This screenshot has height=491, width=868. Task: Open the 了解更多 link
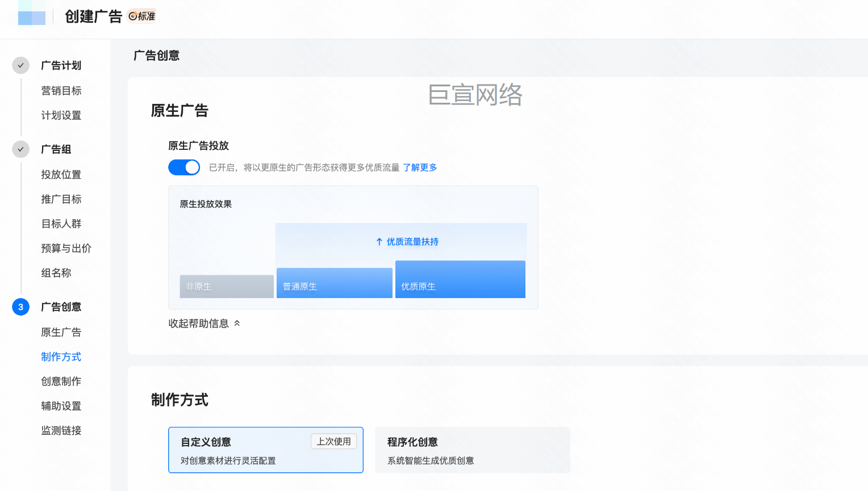coord(420,167)
